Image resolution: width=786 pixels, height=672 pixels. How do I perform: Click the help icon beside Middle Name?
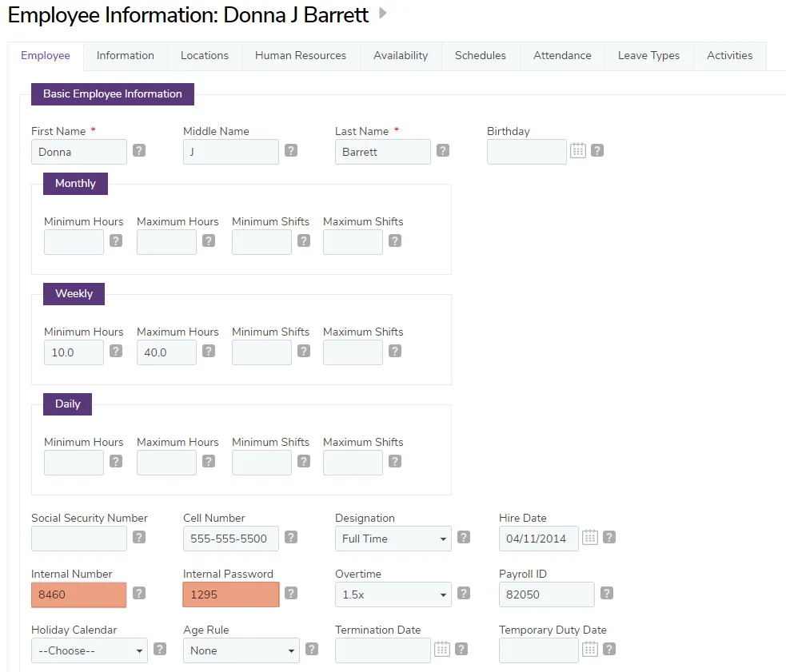[x=291, y=150]
